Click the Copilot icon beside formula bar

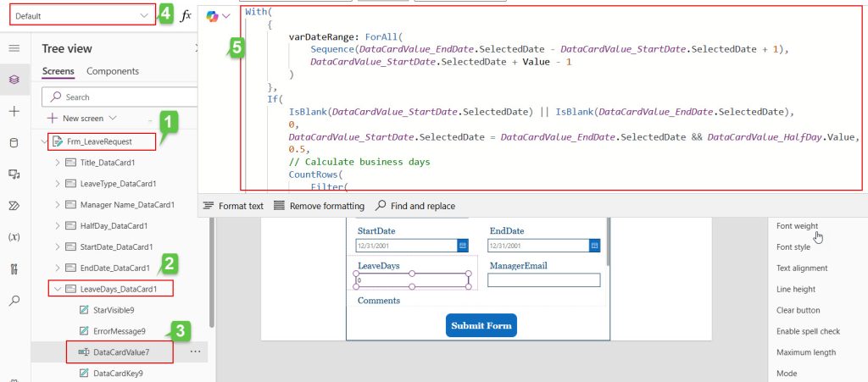[212, 17]
